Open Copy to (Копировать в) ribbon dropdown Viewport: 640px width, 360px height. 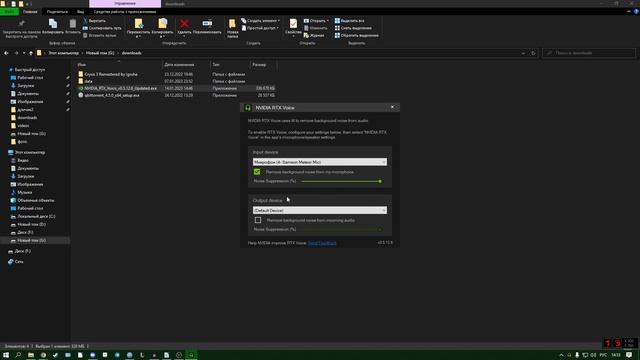tap(162, 28)
